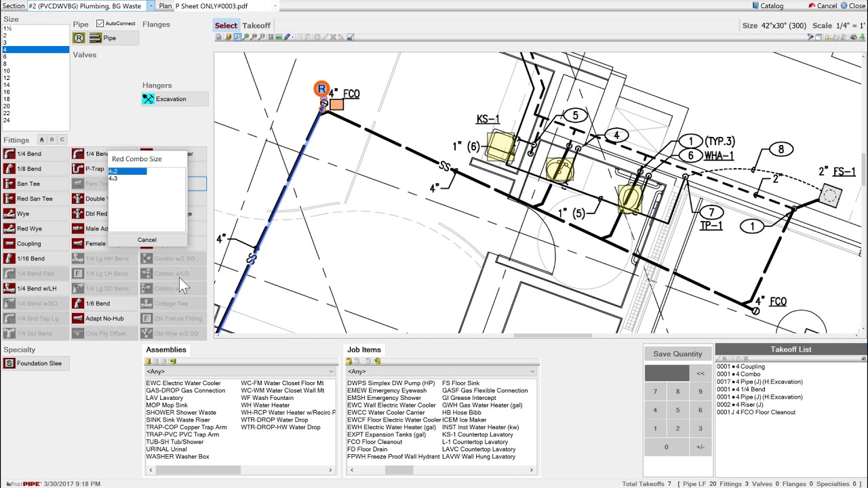
Task: Click the keypad +/- button
Action: (701, 447)
